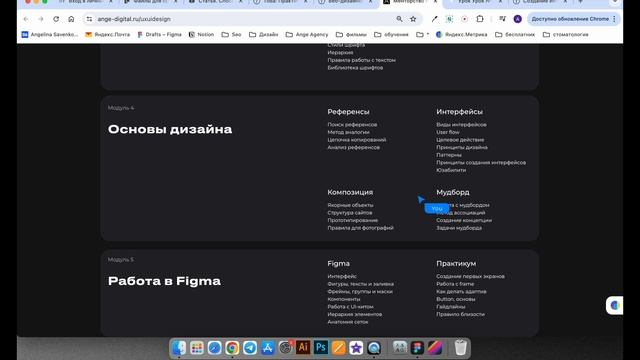The height and width of the screenshot is (360, 640).
Task: Expand the обучение bookmarks folder
Action: pyautogui.click(x=391, y=35)
